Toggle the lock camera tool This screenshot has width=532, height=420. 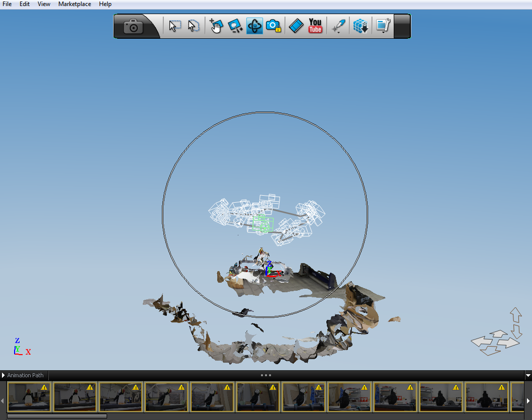273,26
